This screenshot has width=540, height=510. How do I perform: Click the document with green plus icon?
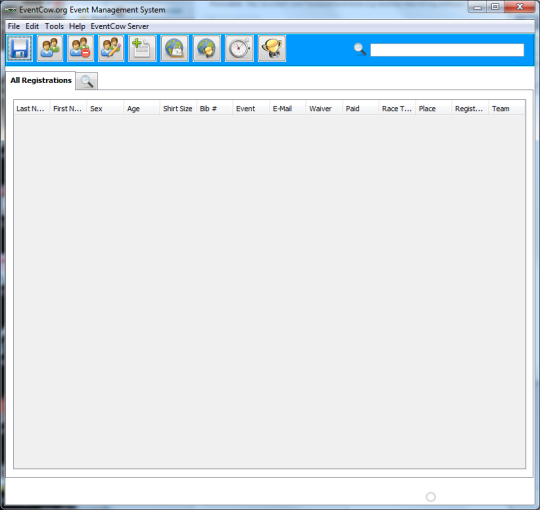pos(142,48)
